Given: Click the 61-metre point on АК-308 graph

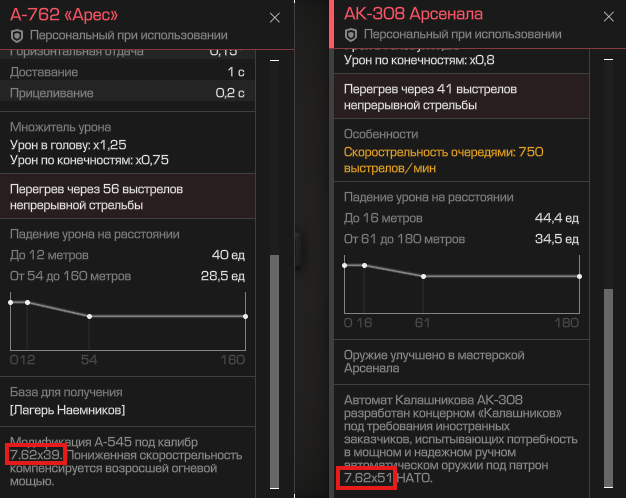Looking at the screenshot, I should (x=424, y=276).
